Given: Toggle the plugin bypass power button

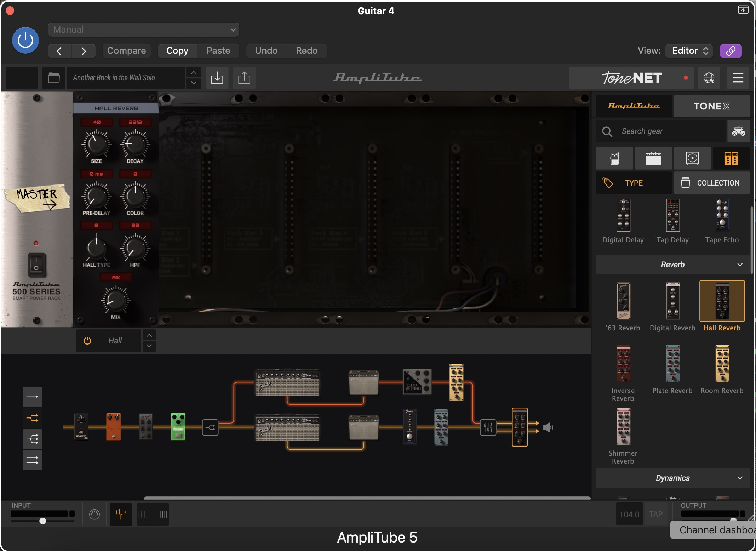Looking at the screenshot, I should (25, 40).
